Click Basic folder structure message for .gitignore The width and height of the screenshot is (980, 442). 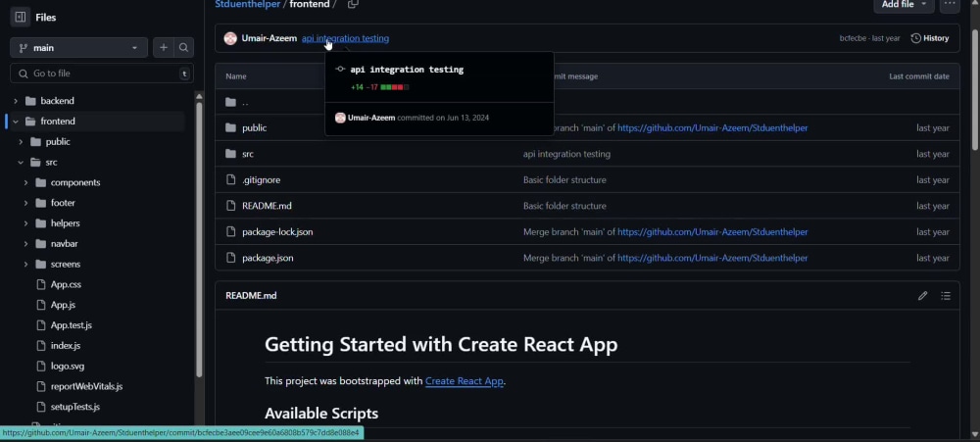[564, 180]
